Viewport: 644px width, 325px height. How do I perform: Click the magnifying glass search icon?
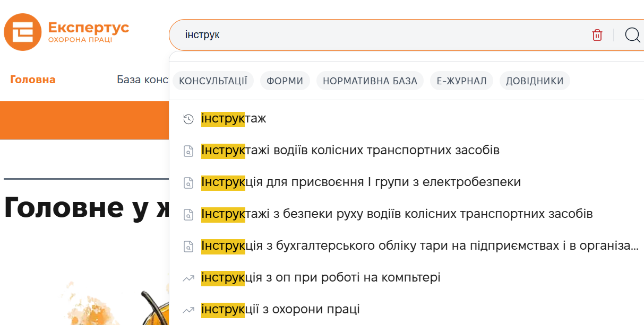pyautogui.click(x=632, y=35)
